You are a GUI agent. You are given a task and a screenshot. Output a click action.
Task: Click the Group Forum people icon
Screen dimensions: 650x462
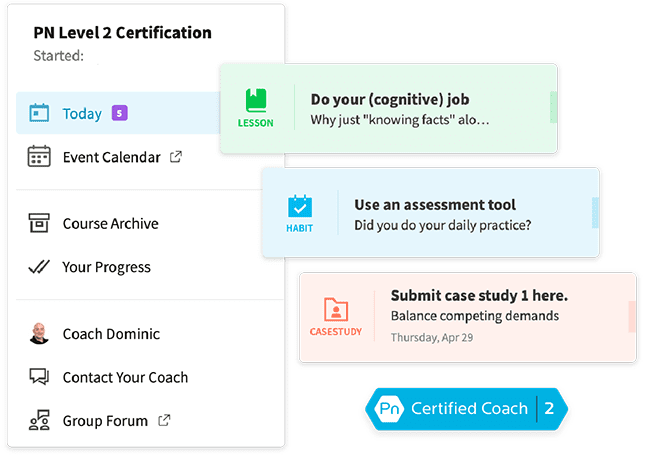tap(40, 421)
